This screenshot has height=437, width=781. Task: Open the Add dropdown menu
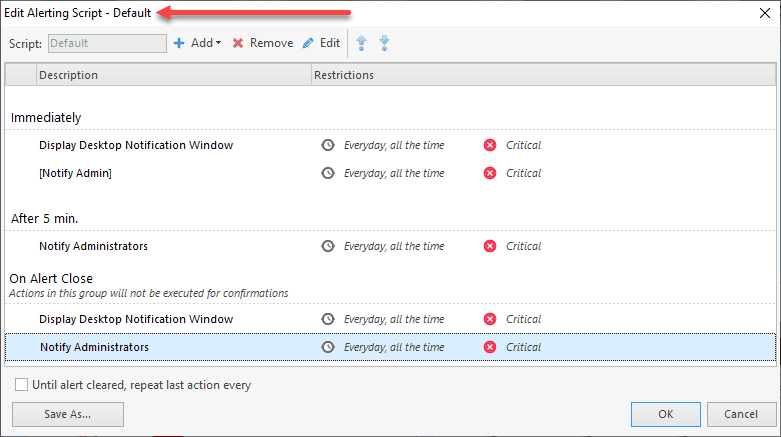tap(197, 43)
